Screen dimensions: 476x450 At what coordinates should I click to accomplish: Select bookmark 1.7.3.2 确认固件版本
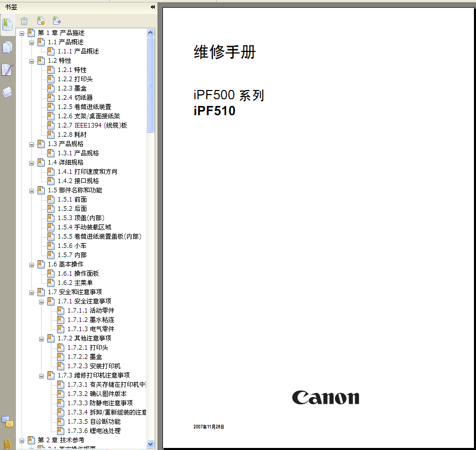coord(97,394)
